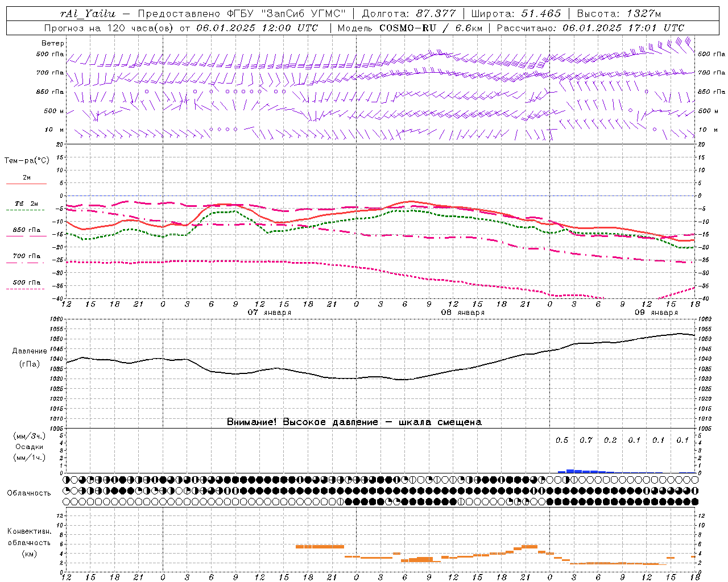Click the warning Внимание! Высокое давление — шкала смещена
Viewport: 728px width, 582px height.
click(x=354, y=422)
